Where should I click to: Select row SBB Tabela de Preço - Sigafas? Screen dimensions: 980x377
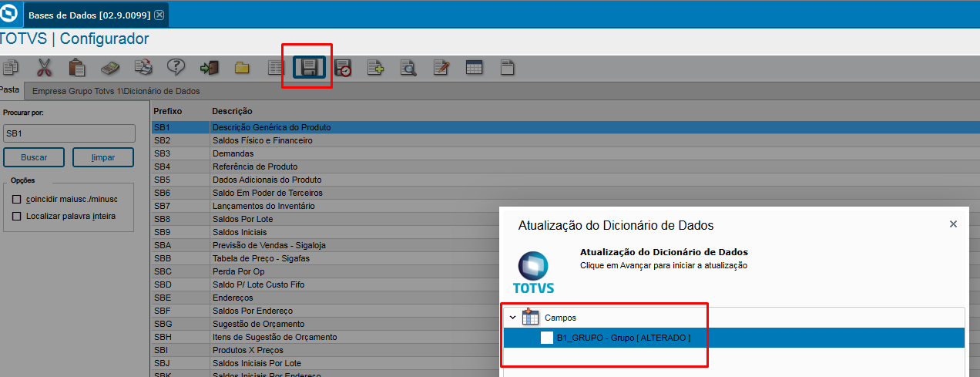coord(324,258)
